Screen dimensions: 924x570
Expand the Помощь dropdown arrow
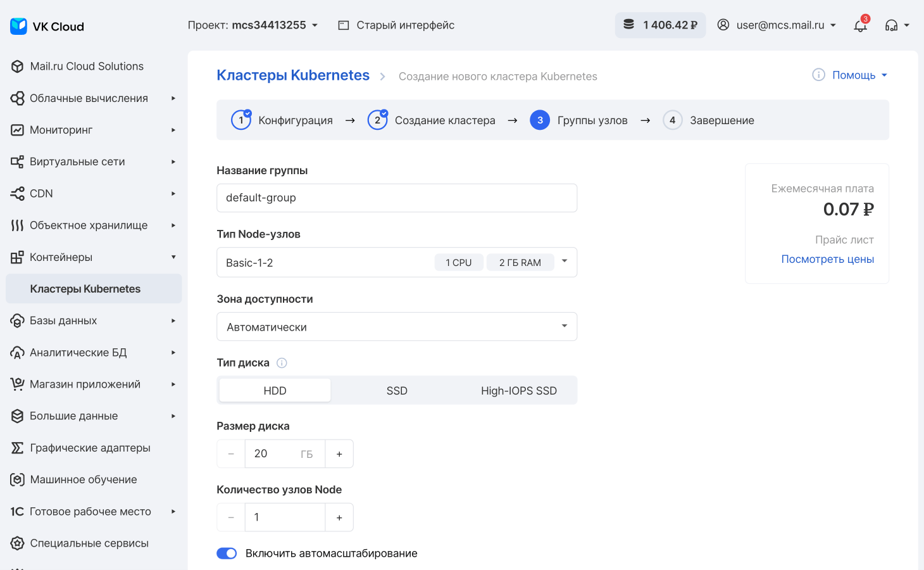pyautogui.click(x=884, y=75)
